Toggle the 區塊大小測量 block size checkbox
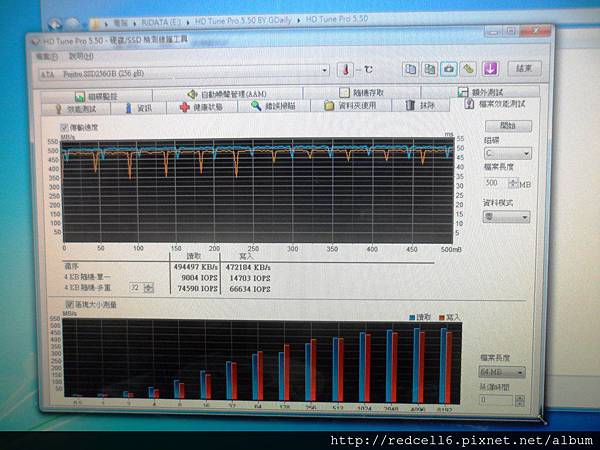 (x=69, y=304)
